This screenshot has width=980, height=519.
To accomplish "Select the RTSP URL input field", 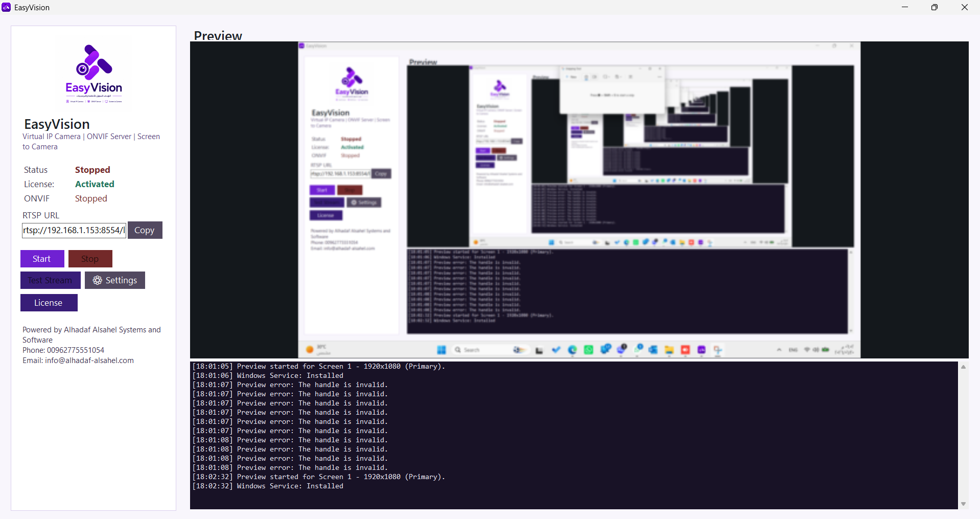I will coord(74,230).
